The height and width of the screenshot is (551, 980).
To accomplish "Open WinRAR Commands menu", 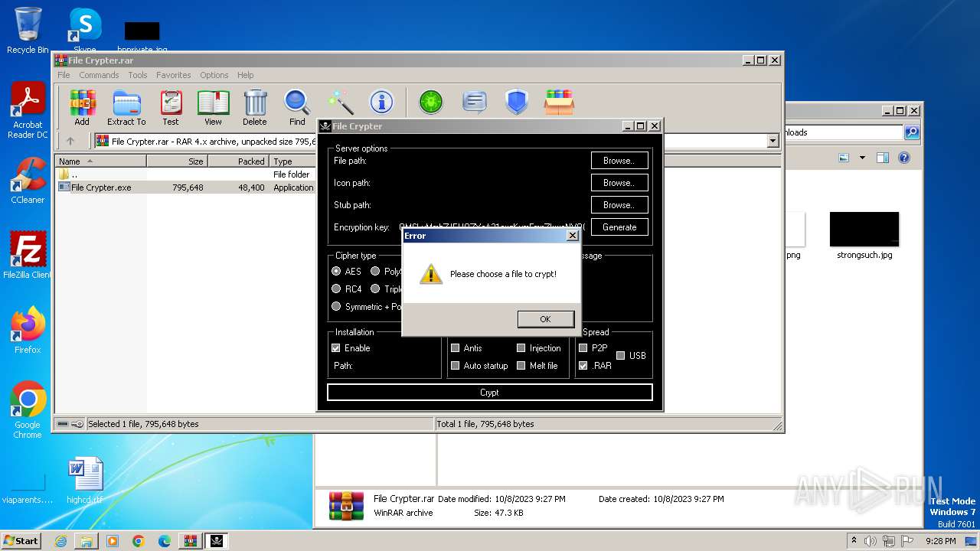I will 99,75.
